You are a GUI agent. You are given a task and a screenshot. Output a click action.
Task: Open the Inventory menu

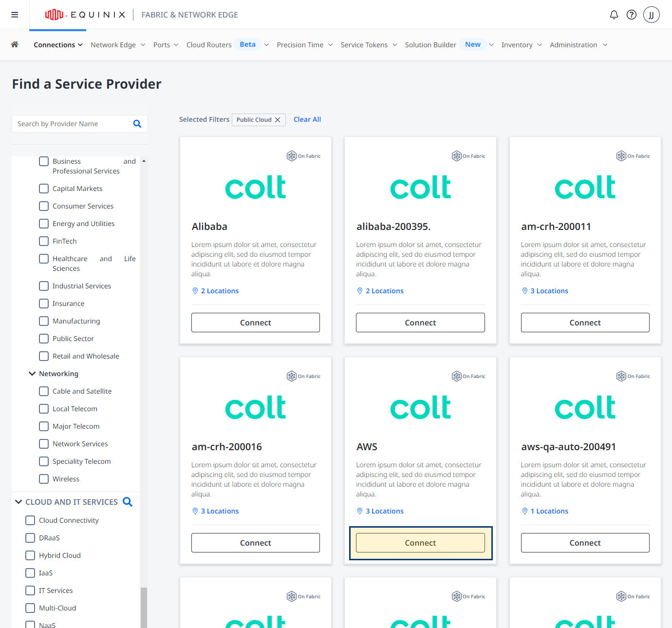(522, 45)
